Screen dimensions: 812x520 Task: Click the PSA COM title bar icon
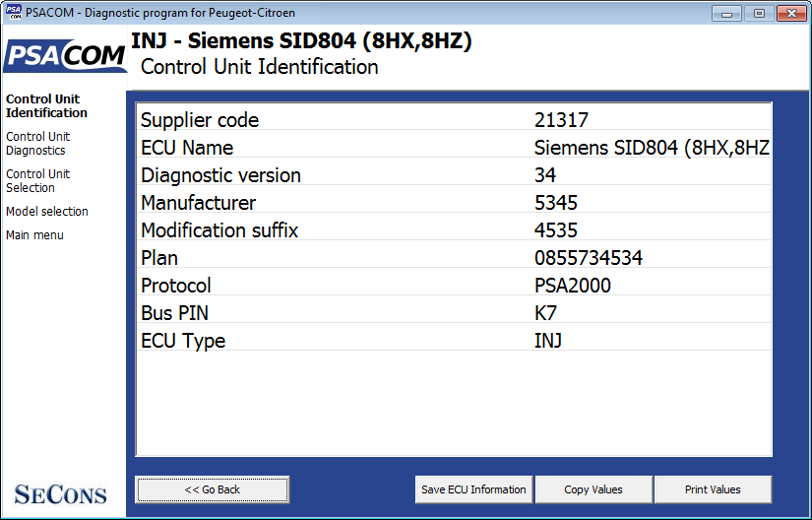[x=14, y=12]
